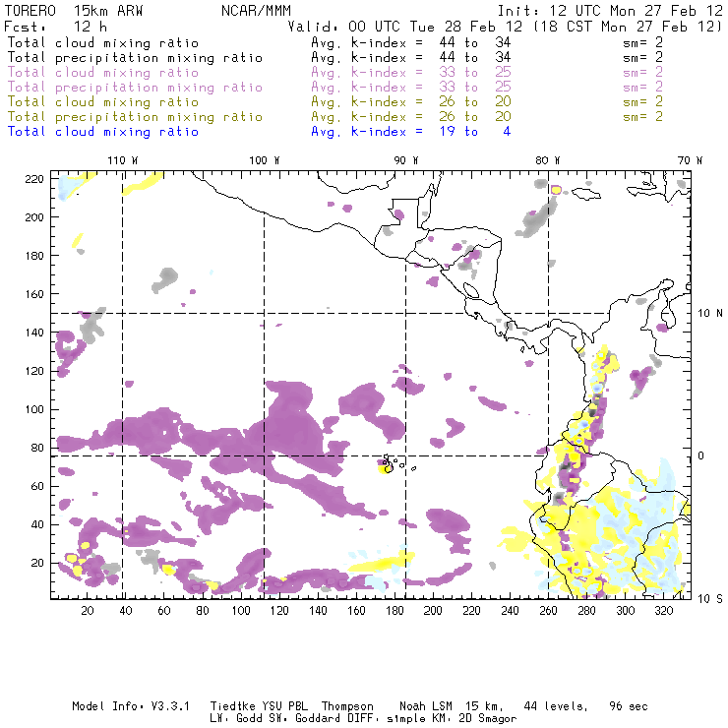Viewport: 728px width, 728px height.
Task: Click the "44 levels," text
Action: 556,706
